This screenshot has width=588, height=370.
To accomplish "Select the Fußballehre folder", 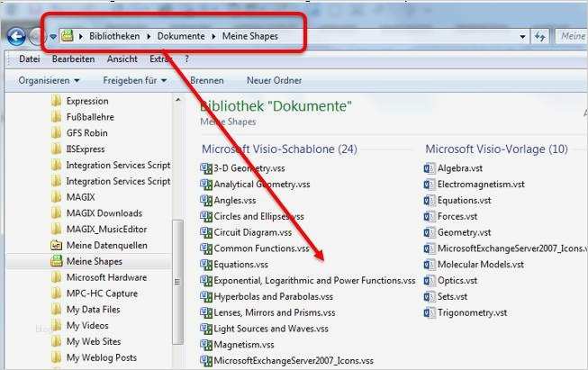I will [x=90, y=117].
